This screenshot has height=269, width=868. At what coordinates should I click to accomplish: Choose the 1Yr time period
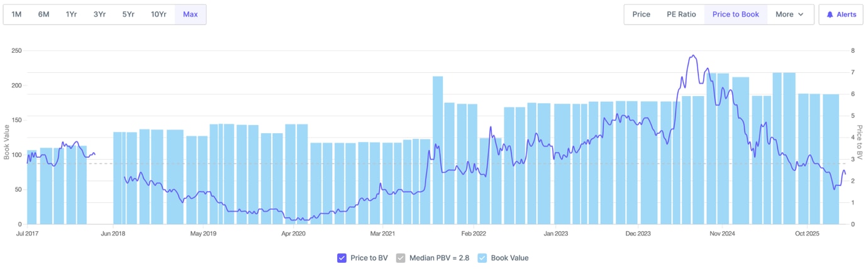(71, 14)
